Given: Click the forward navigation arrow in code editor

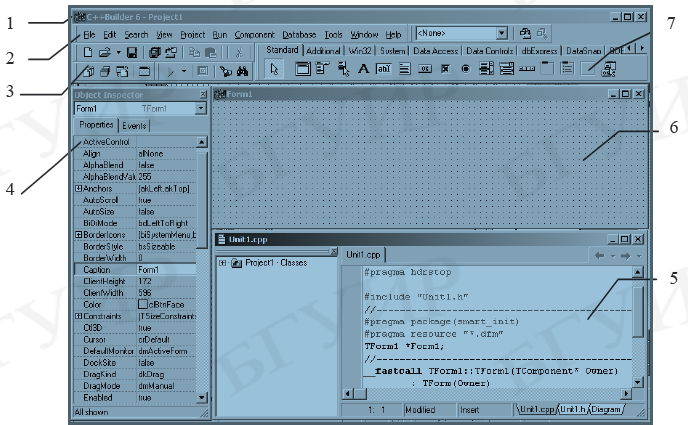Looking at the screenshot, I should 626,255.
